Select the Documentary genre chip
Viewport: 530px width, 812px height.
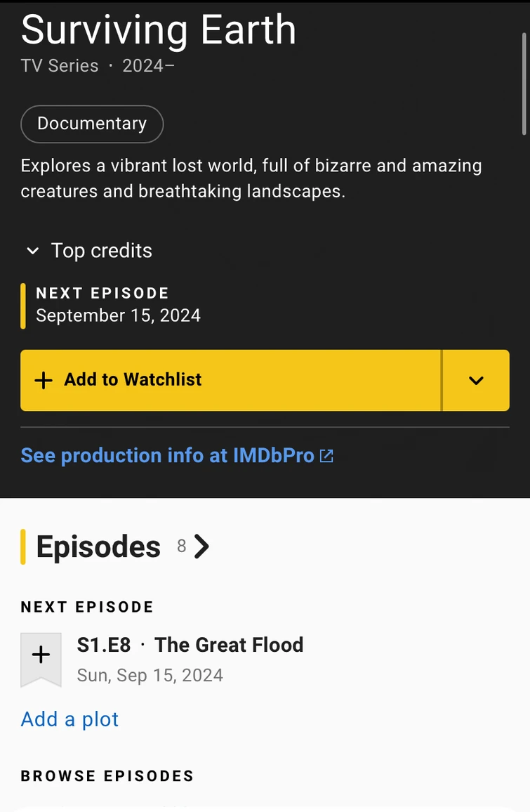[92, 124]
